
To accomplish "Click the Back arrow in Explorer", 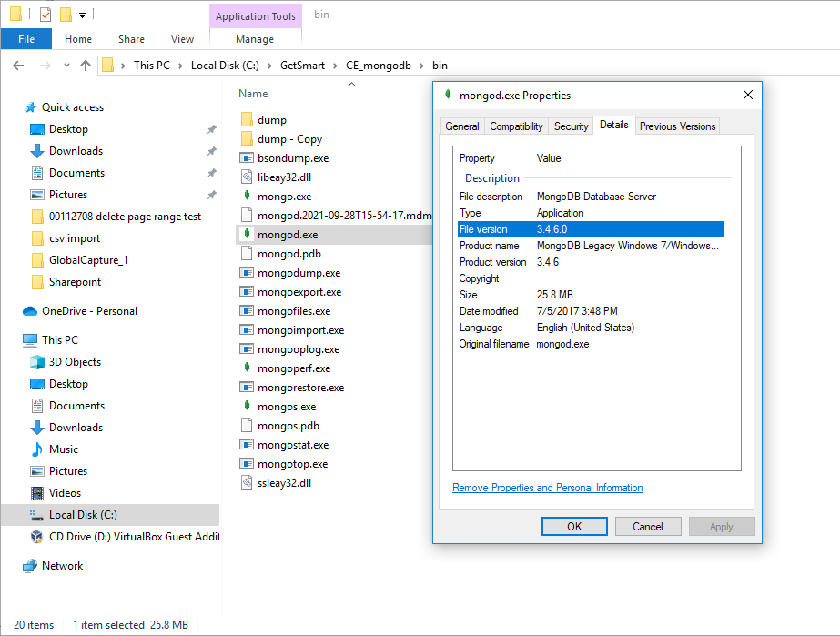I will [x=19, y=66].
